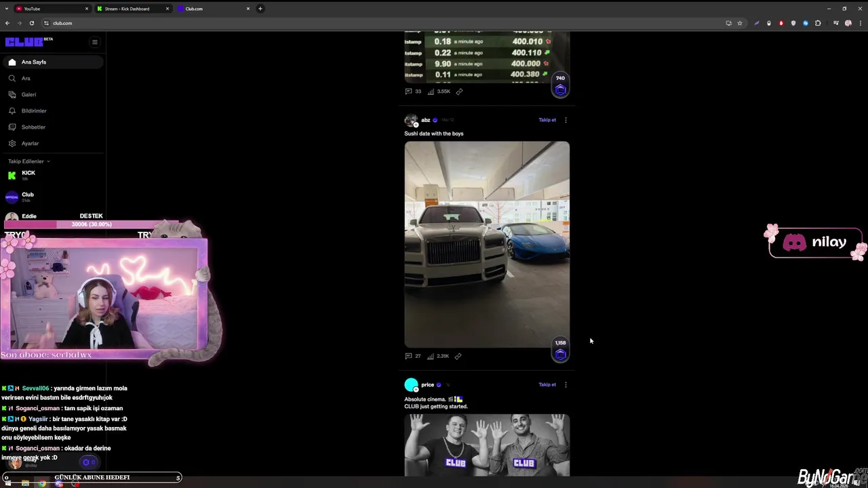868x488 pixels.
Task: Tip 1,158 club token on abz post
Action: [x=560, y=350]
